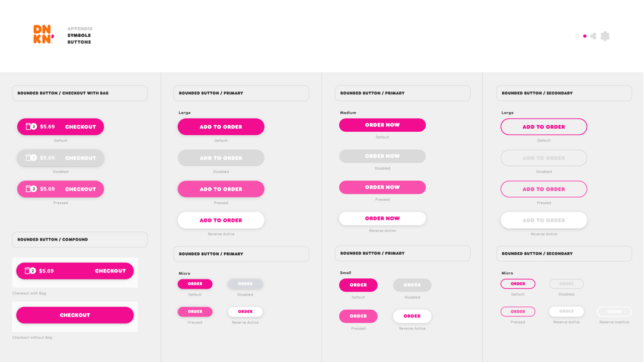Click the three-dot cluster icon in header
644x362 pixels.
click(x=593, y=36)
